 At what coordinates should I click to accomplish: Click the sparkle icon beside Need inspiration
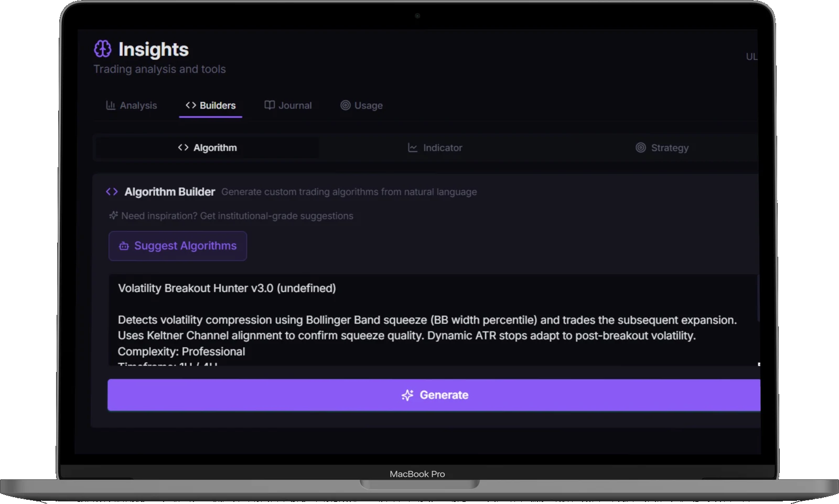coord(113,215)
